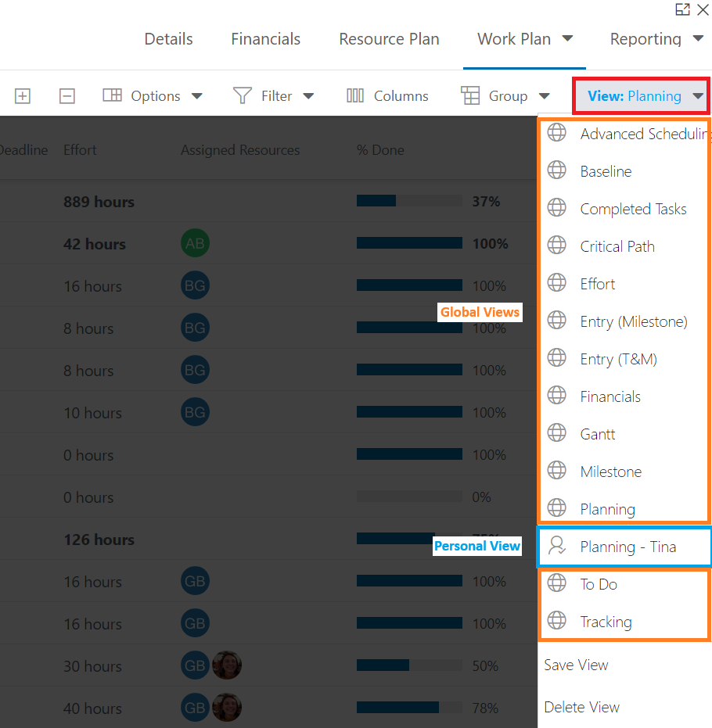This screenshot has height=728, width=712.
Task: Click the Columns button label
Action: point(401,96)
